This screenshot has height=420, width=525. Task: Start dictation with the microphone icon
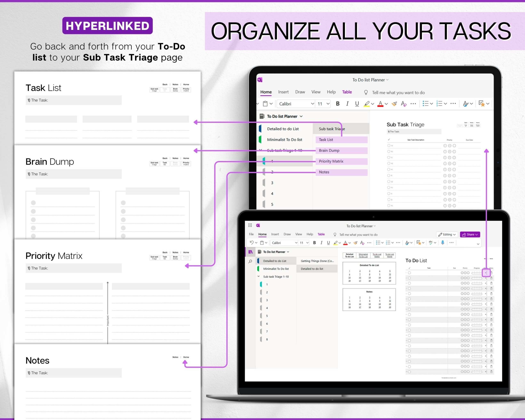pyautogui.click(x=442, y=242)
